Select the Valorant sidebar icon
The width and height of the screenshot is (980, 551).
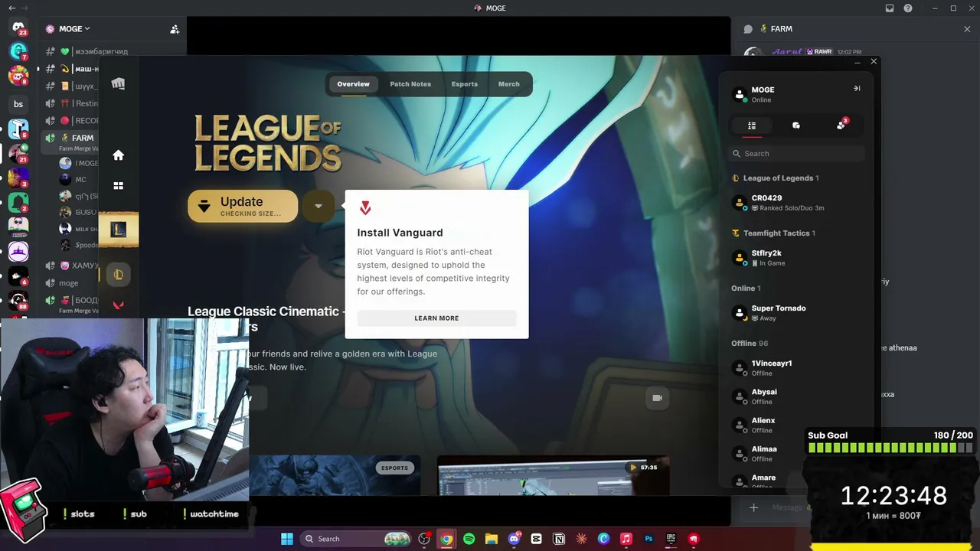click(119, 305)
